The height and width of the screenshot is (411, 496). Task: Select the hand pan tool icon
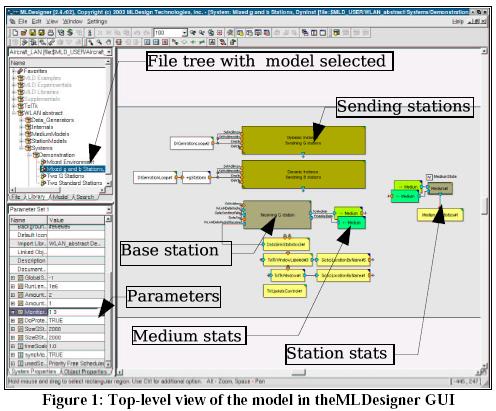coord(109,42)
